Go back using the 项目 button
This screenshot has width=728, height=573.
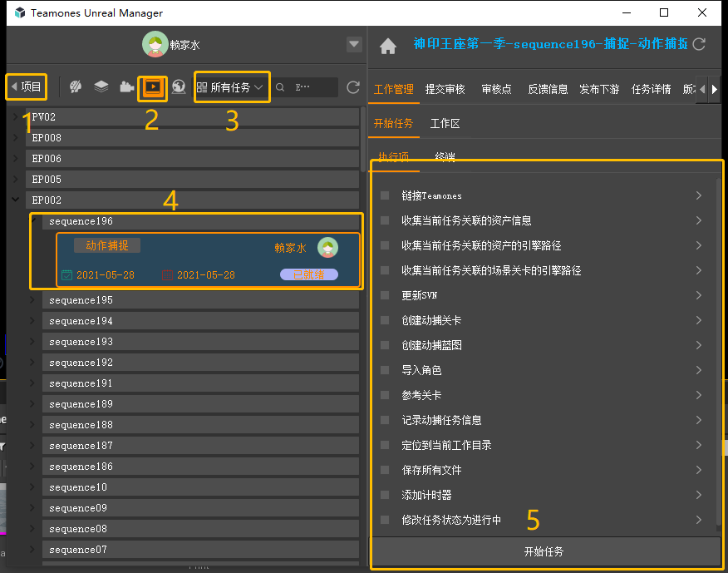pyautogui.click(x=26, y=86)
